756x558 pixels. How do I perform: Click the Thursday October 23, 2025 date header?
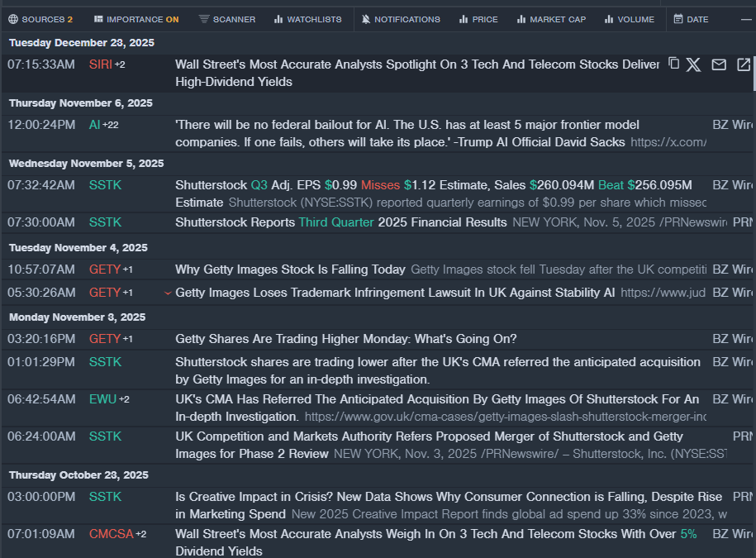(78, 475)
